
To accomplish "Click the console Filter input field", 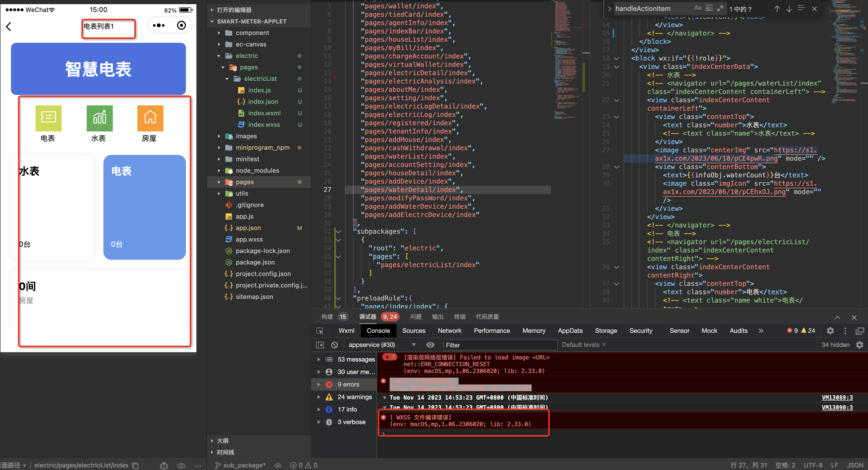I will pyautogui.click(x=499, y=345).
